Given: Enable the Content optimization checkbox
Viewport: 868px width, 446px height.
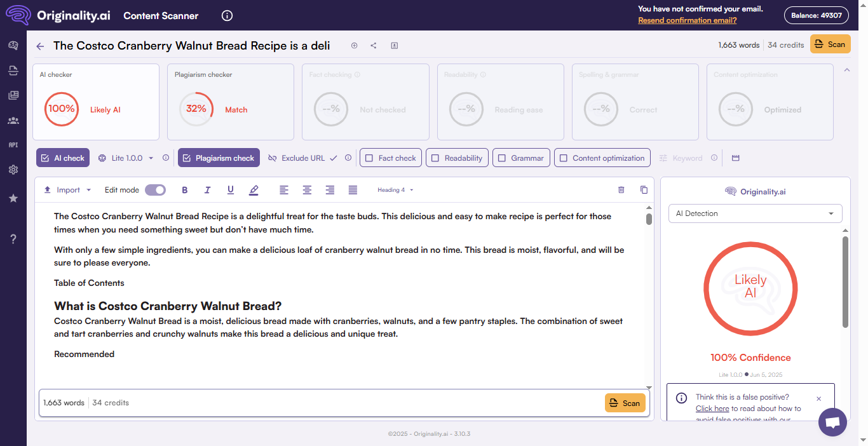Looking at the screenshot, I should point(602,158).
